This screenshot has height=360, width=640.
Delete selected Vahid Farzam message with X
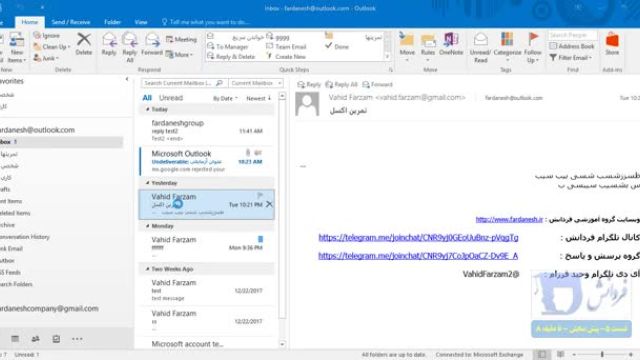tap(269, 204)
